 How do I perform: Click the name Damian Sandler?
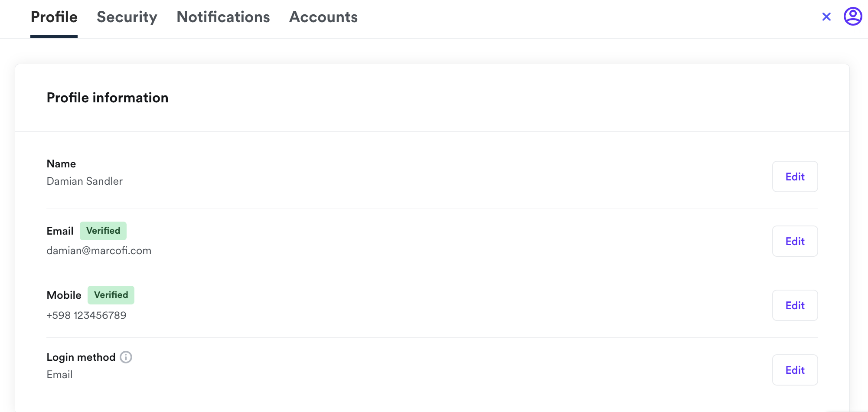pos(85,181)
